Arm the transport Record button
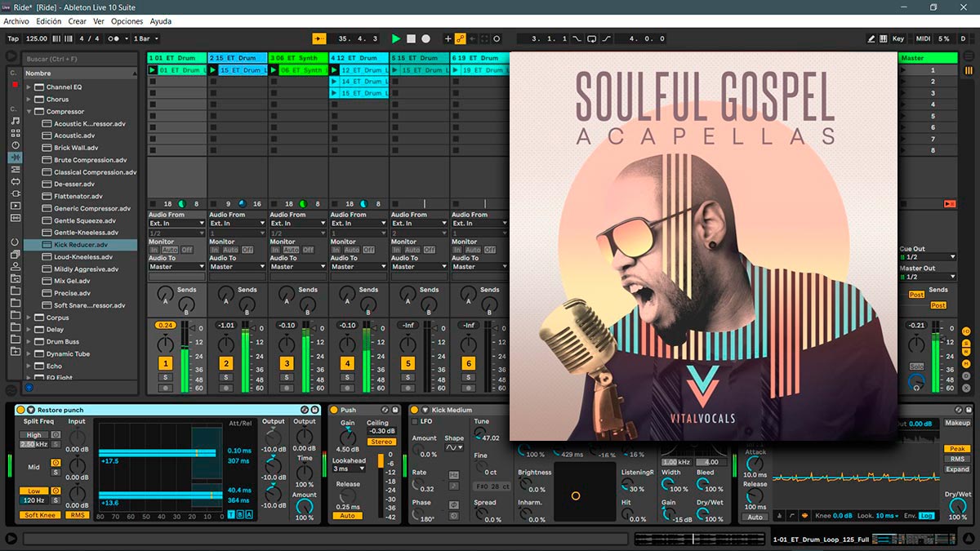This screenshot has width=980, height=551. point(425,38)
